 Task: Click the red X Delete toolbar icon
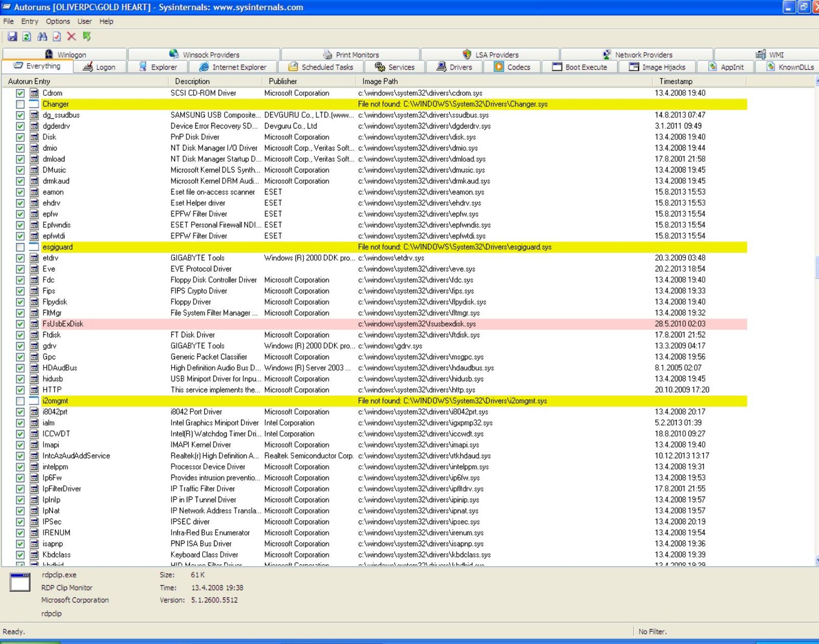(x=72, y=36)
